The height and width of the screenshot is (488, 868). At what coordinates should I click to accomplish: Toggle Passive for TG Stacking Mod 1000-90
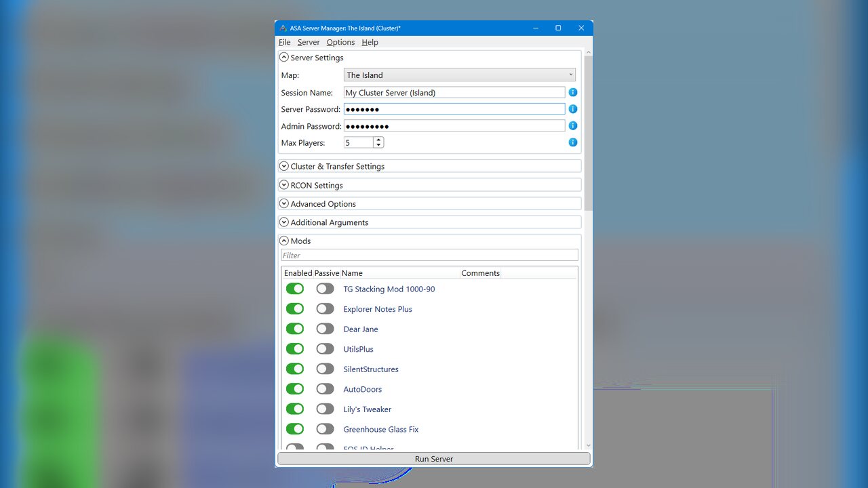(325, 289)
